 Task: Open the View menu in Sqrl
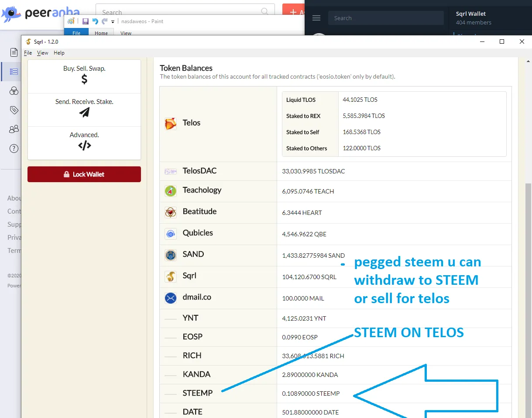43,53
